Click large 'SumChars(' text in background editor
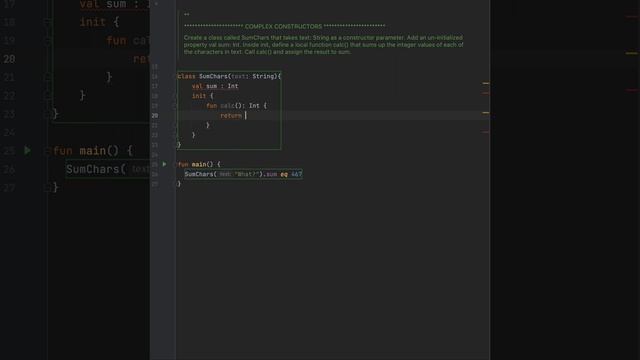This screenshot has width=640, height=360. pos(96,169)
